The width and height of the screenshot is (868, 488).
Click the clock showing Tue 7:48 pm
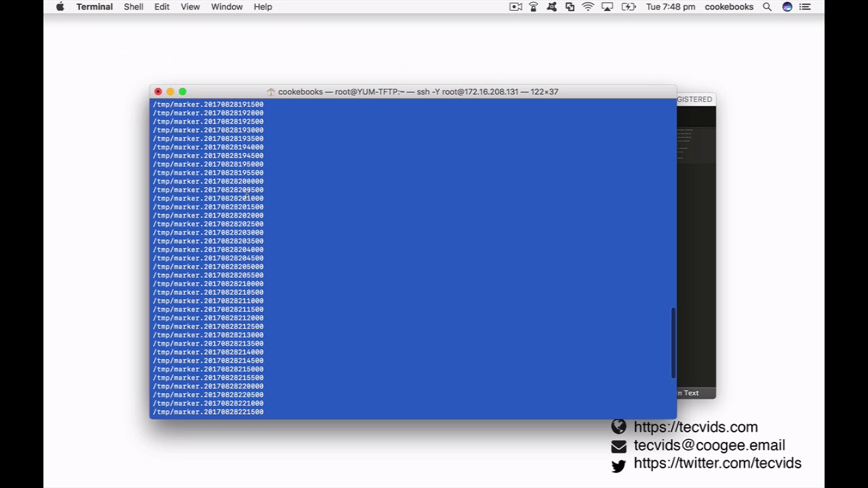pyautogui.click(x=671, y=7)
